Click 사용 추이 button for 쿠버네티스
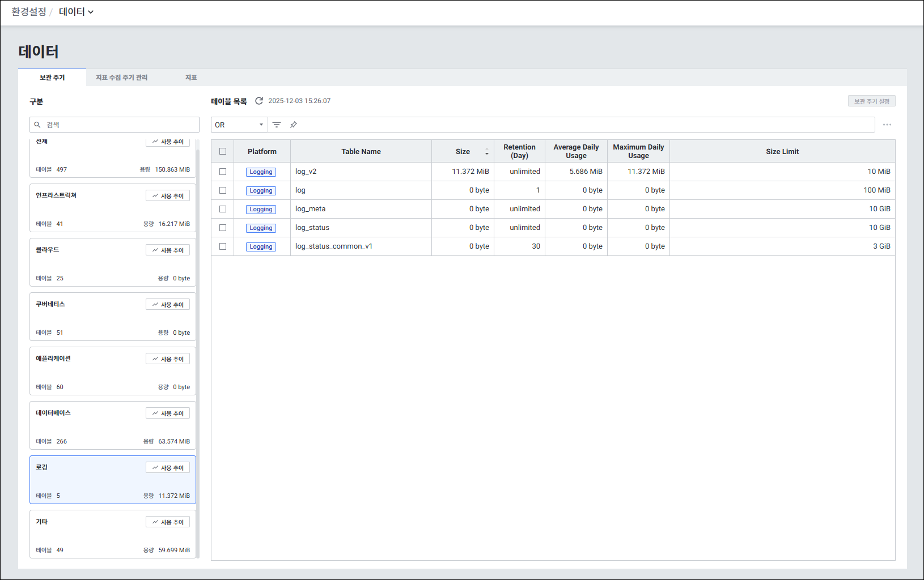 pyautogui.click(x=168, y=305)
